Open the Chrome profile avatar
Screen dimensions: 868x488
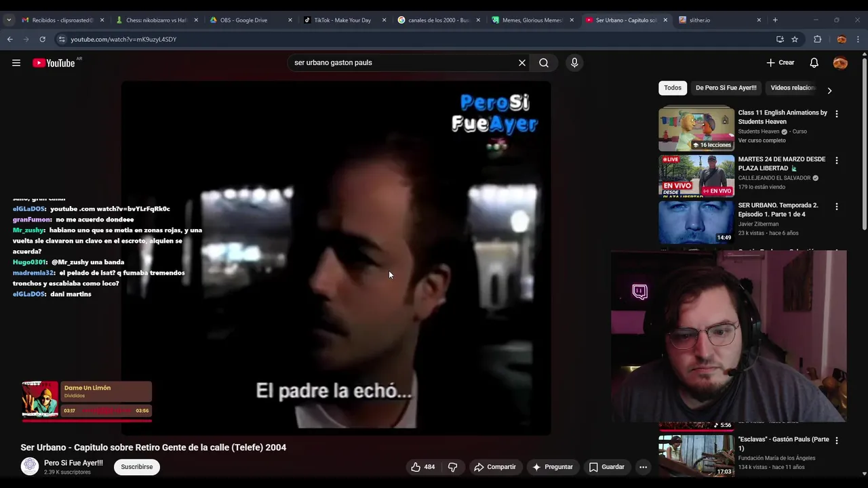pos(842,39)
